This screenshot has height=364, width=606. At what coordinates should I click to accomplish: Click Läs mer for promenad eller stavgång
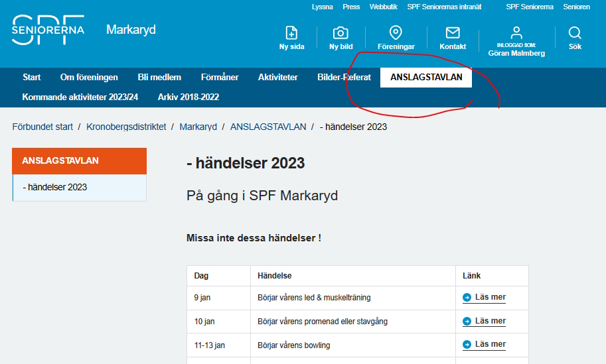coord(490,321)
